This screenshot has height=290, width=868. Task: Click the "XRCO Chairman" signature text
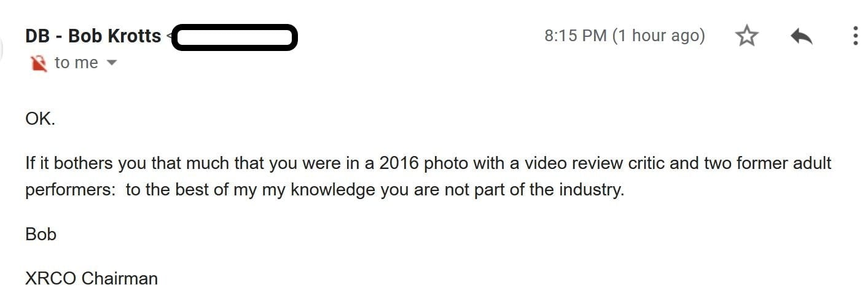(91, 278)
